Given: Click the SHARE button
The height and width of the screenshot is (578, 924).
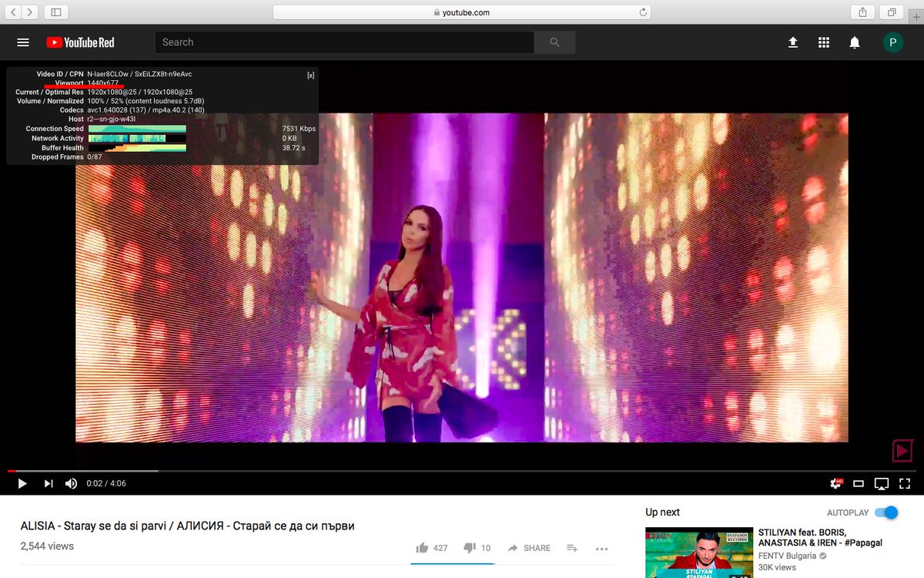Looking at the screenshot, I should coord(529,548).
